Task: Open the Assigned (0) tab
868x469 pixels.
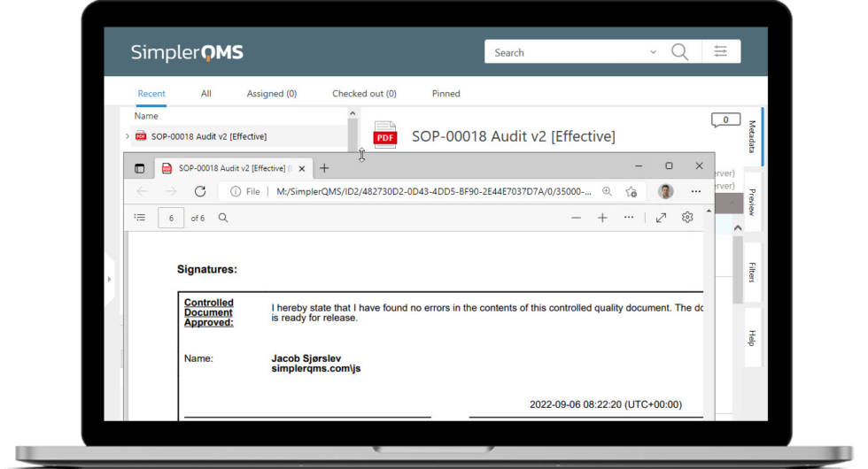Action: point(272,94)
